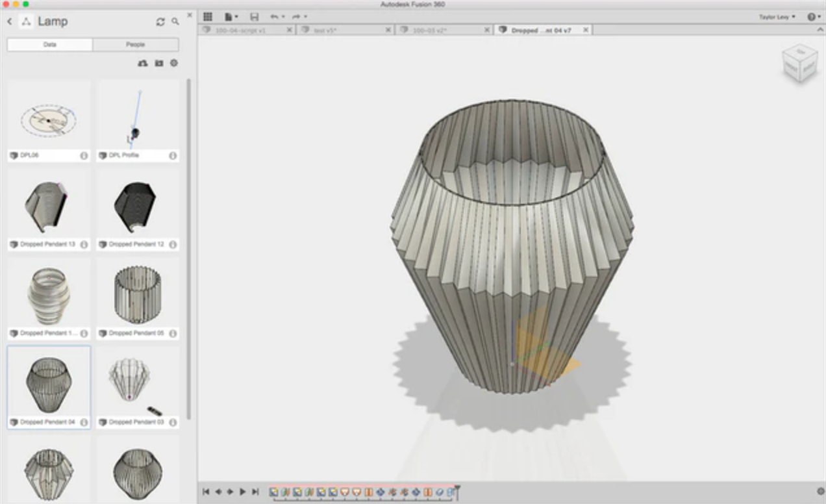Expand the Redo dropdown arrow
The height and width of the screenshot is (504, 826).
tap(305, 17)
